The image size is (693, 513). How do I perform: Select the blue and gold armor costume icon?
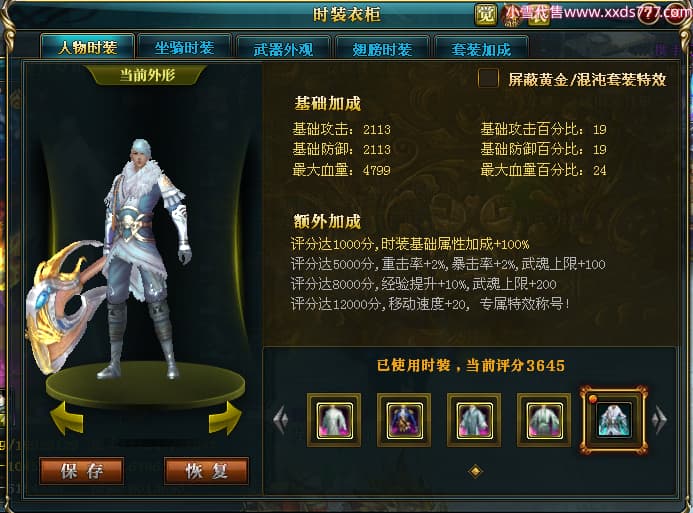click(x=404, y=420)
